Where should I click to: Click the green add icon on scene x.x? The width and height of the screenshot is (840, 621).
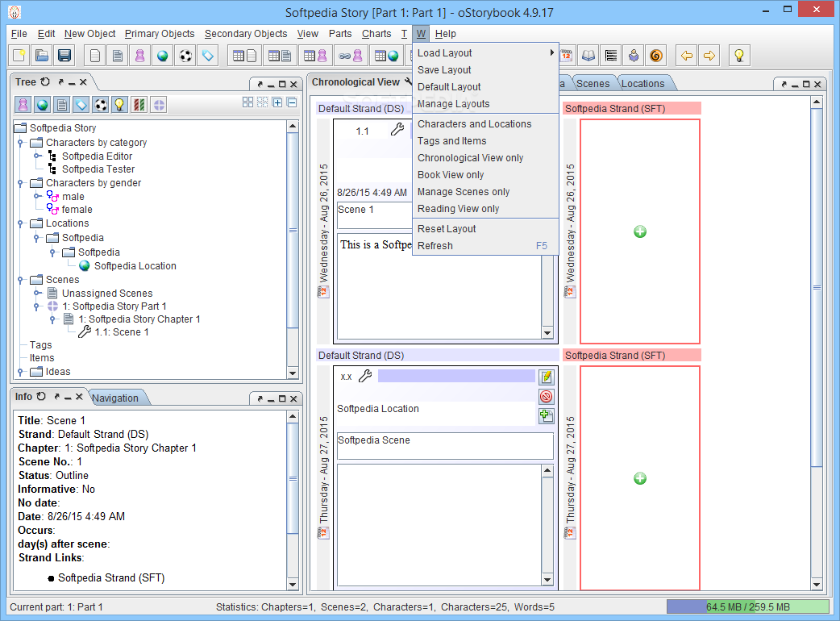[546, 416]
